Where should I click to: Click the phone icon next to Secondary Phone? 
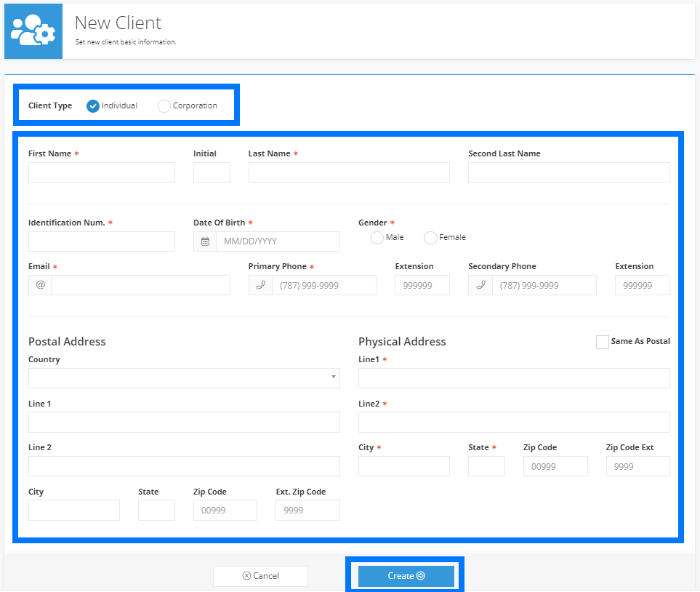(480, 285)
